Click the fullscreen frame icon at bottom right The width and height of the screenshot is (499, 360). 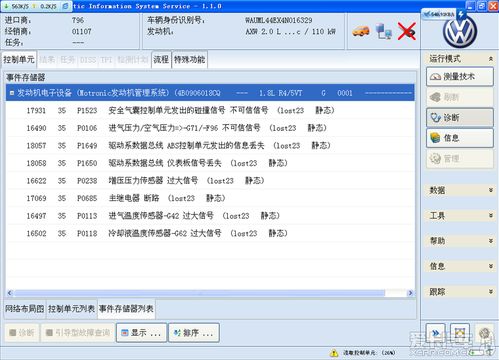pyautogui.click(x=460, y=333)
